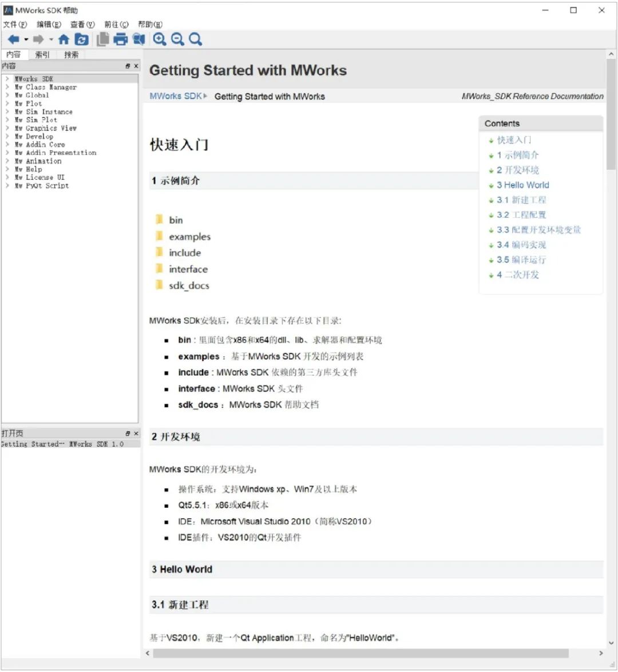The height and width of the screenshot is (672, 618).
Task: Expand the Mw Graphics View tree node
Action: (7, 128)
